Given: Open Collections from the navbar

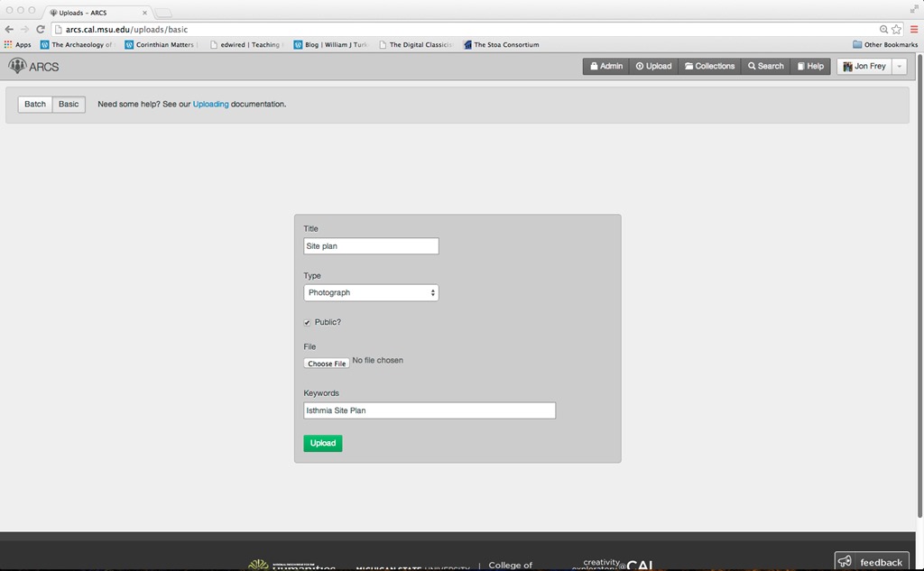Looking at the screenshot, I should (x=709, y=66).
